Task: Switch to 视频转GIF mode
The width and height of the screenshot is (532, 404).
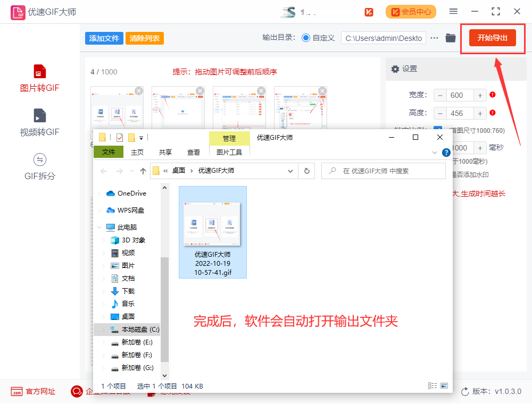Action: coord(40,123)
